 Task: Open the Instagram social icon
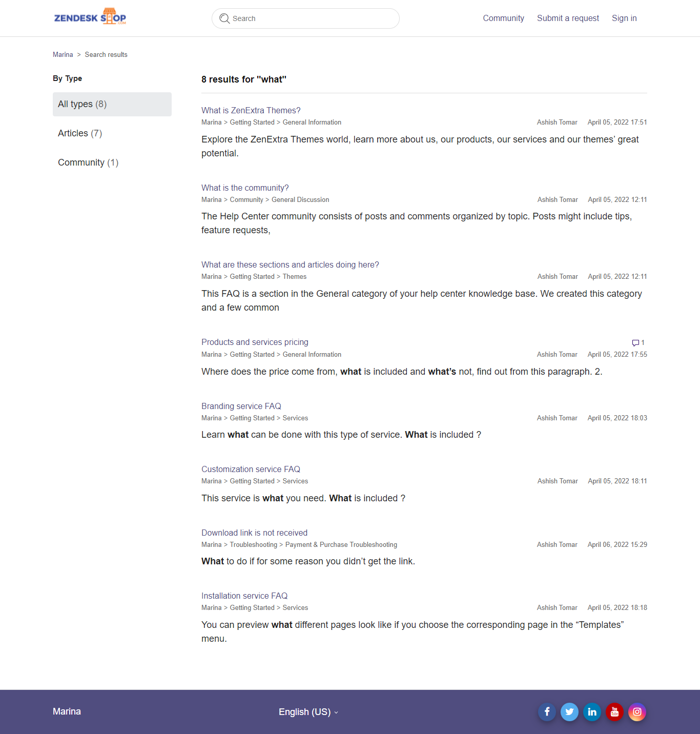[x=637, y=711]
